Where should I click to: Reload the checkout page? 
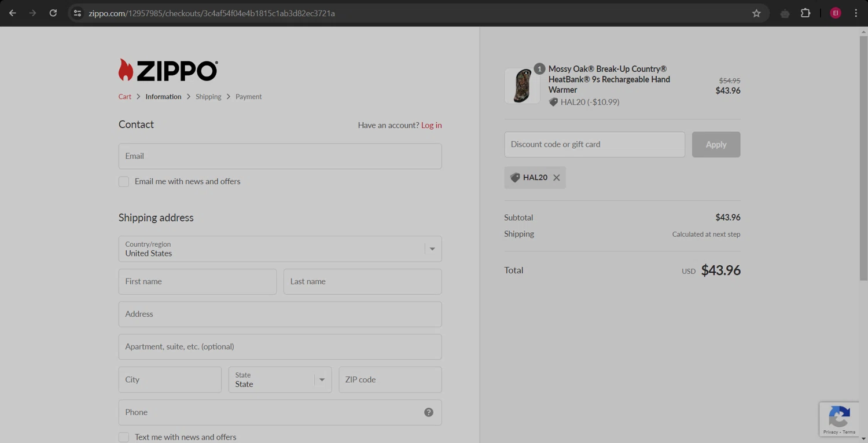[x=53, y=13]
